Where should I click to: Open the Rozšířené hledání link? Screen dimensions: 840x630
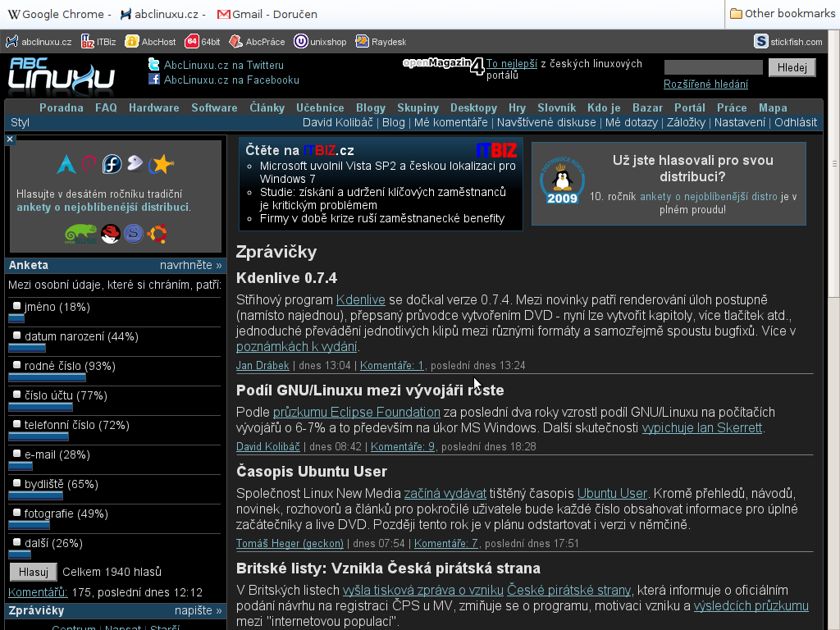(705, 84)
